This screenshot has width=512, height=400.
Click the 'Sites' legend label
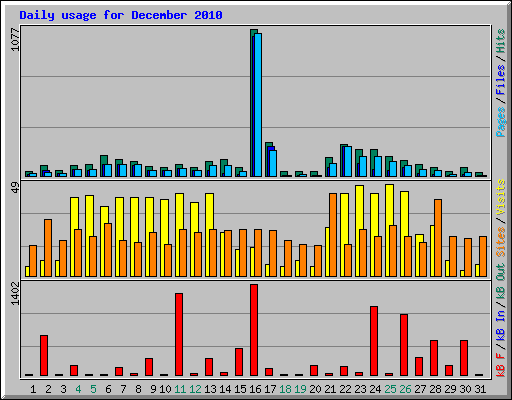[500, 242]
